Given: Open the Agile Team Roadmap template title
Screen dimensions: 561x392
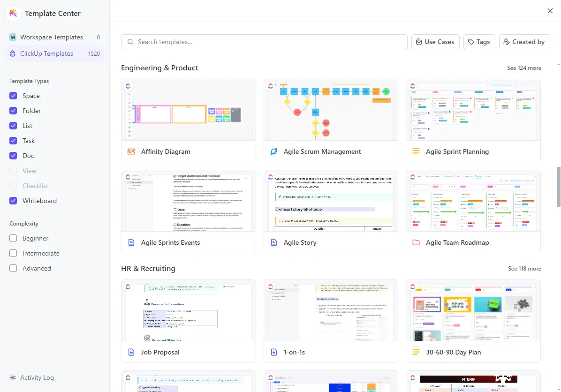Looking at the screenshot, I should (x=457, y=242).
